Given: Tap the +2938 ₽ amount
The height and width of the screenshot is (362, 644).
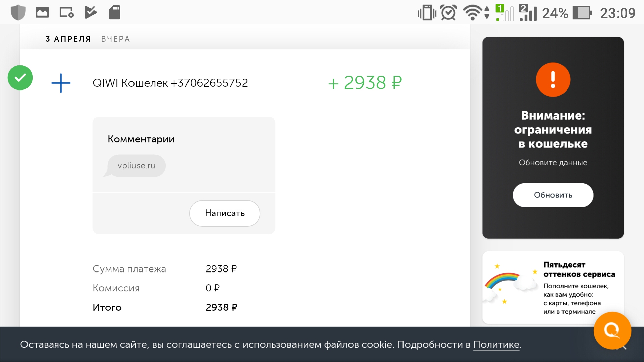Looking at the screenshot, I should 365,83.
